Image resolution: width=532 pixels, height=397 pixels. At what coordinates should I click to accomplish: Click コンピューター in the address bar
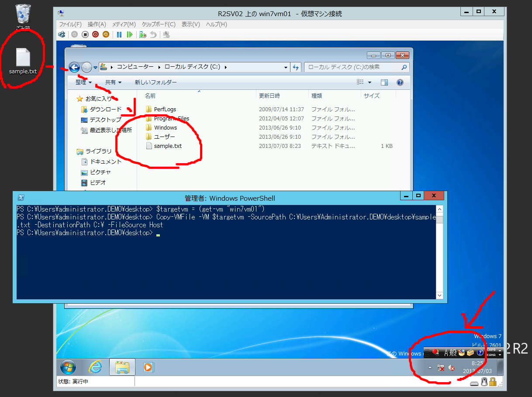pos(135,67)
